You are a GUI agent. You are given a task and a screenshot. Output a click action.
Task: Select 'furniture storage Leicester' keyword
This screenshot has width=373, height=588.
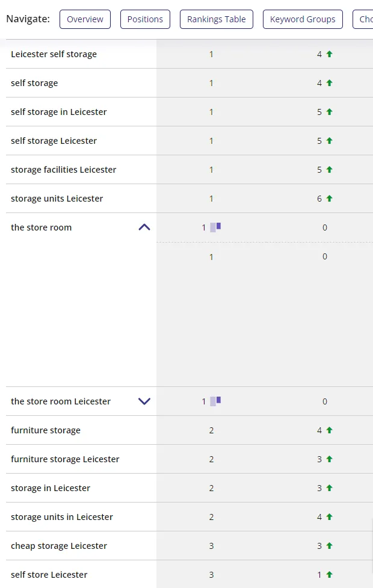coord(65,459)
